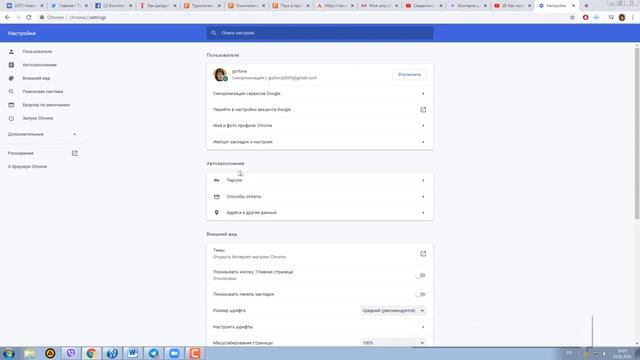
Task: Open the Размер шрифта dropdown
Action: (x=393, y=311)
